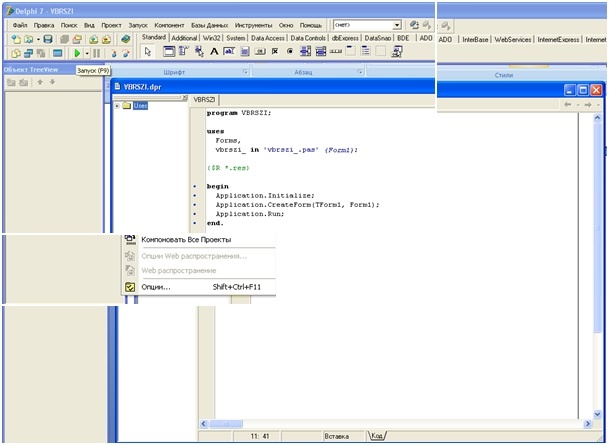Screen dimensions: 609x445
Task: Pick the Frames component icon
Action: click(169, 51)
